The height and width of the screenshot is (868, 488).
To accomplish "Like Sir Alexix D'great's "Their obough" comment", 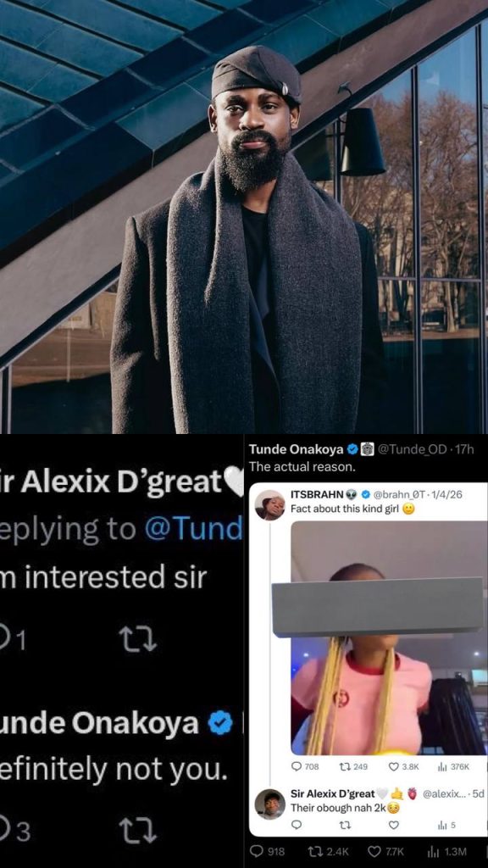I will (394, 825).
